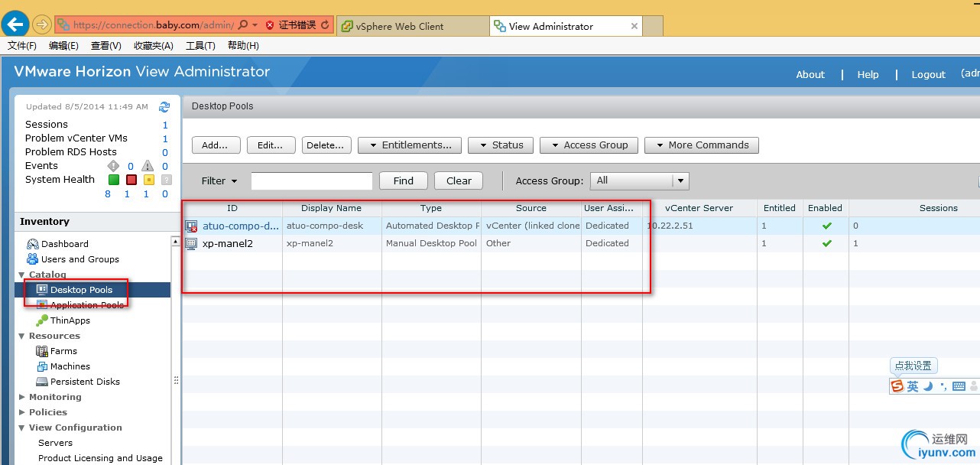
Task: Open the 编辑(E) menu
Action: (x=63, y=46)
